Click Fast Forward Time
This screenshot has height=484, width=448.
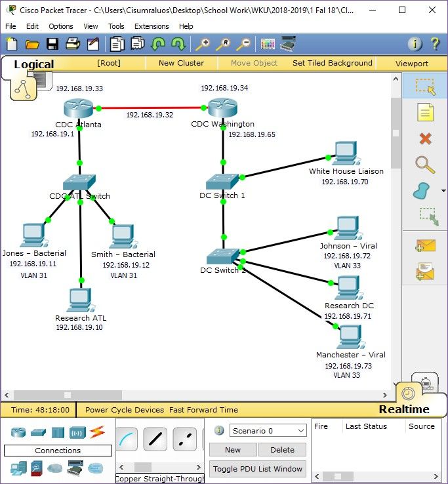click(203, 410)
